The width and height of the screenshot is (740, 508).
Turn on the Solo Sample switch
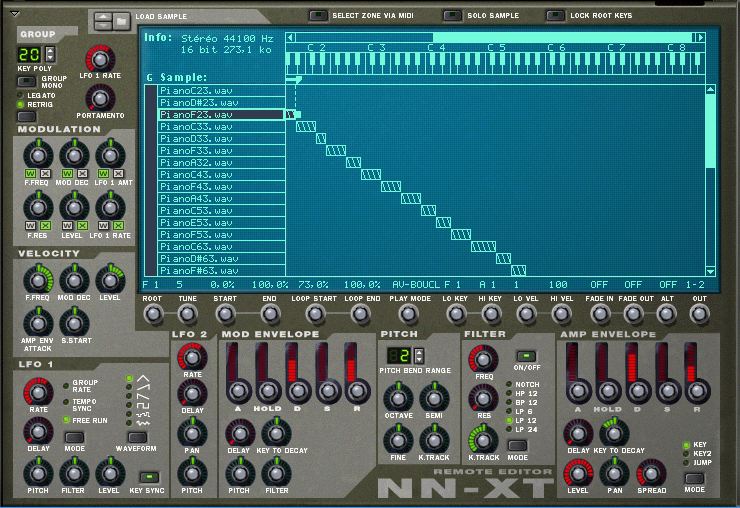(451, 16)
